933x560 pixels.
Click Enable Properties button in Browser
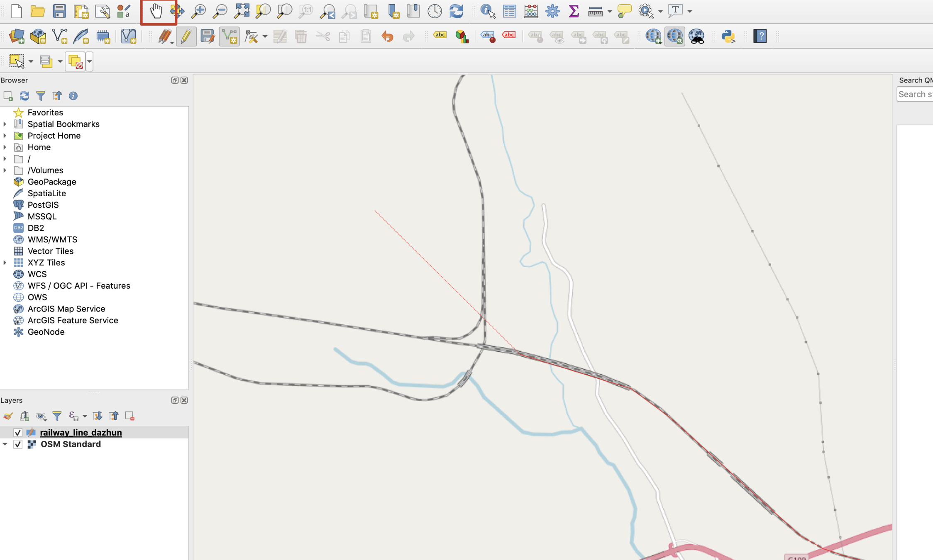pyautogui.click(x=73, y=95)
